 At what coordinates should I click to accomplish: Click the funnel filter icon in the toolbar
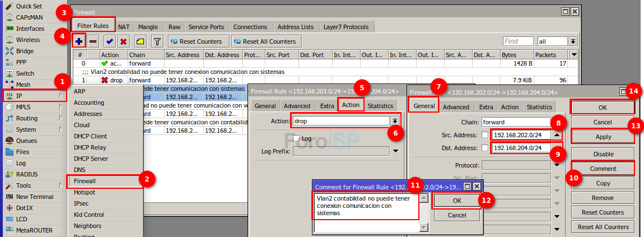pos(157,41)
